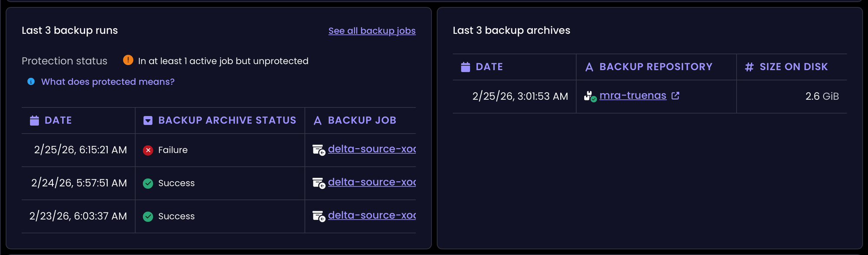Click the backup job icon in the 2/24/26 row
The height and width of the screenshot is (255, 868).
[x=319, y=183]
